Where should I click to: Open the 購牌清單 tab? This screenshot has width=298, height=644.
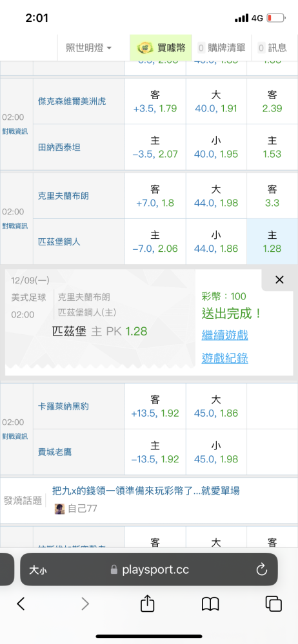tap(221, 48)
